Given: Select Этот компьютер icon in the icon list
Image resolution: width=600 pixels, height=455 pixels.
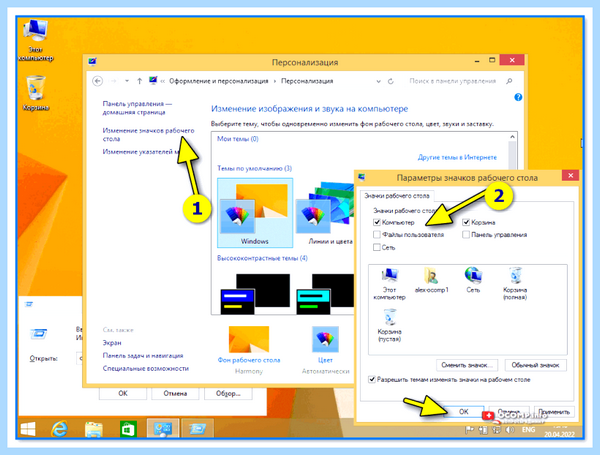Looking at the screenshot, I should coord(389,284).
